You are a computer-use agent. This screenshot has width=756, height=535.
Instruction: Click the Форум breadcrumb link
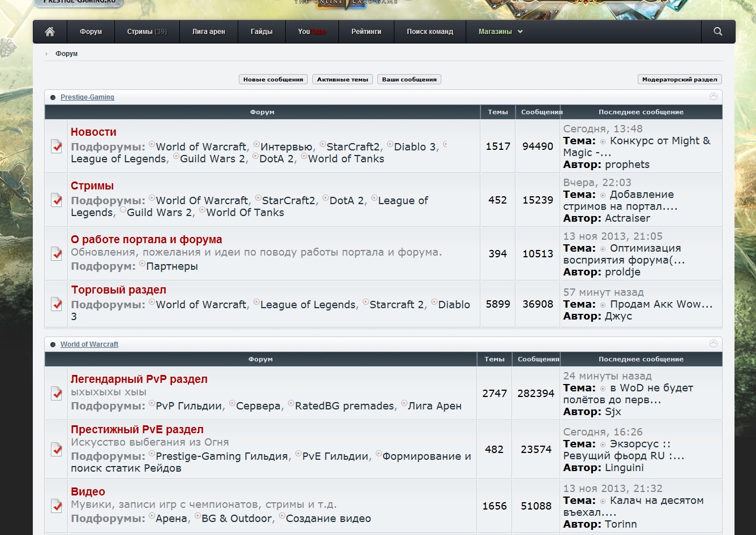67,54
